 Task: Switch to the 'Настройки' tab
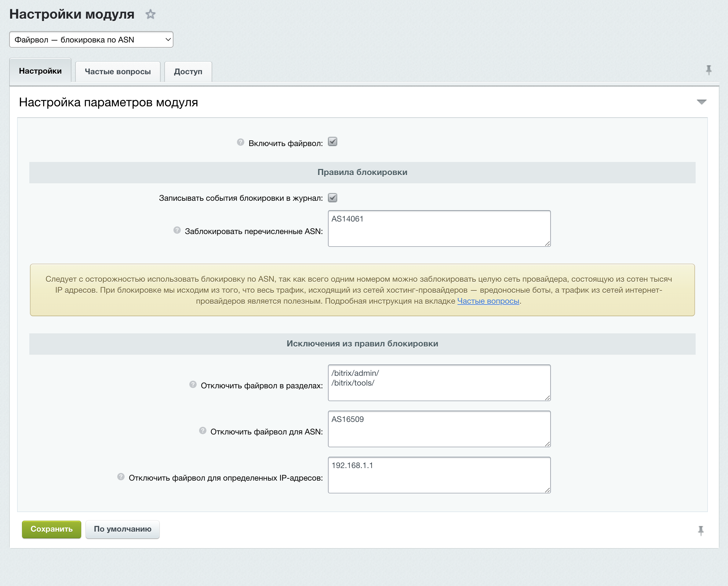coord(40,71)
